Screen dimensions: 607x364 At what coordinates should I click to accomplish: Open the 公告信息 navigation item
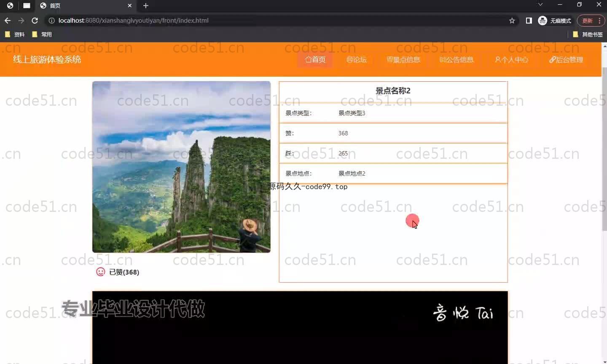(457, 59)
